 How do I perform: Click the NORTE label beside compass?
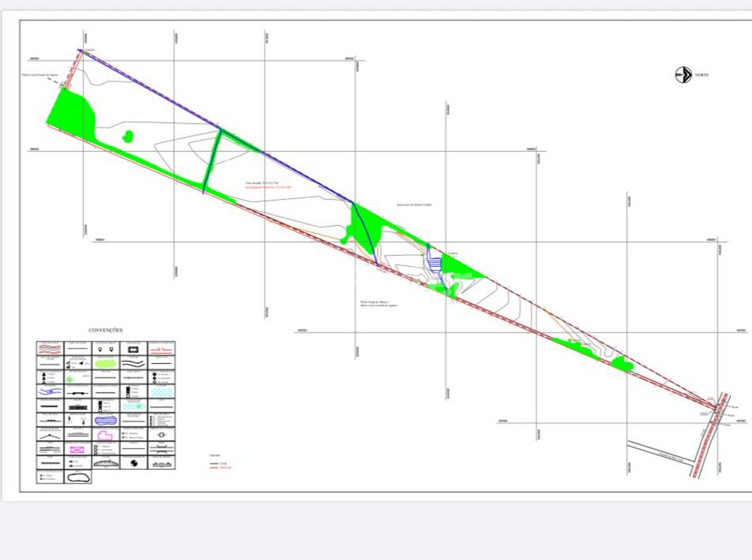[702, 75]
